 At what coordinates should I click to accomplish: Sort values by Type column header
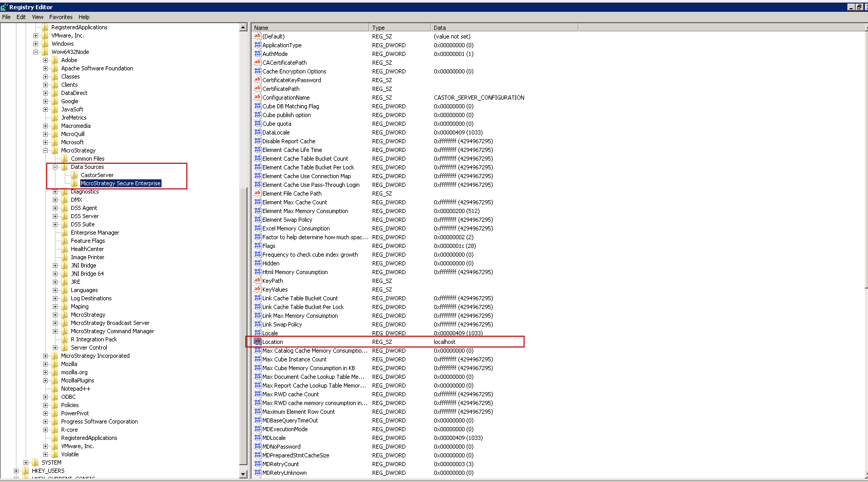pyautogui.click(x=399, y=28)
